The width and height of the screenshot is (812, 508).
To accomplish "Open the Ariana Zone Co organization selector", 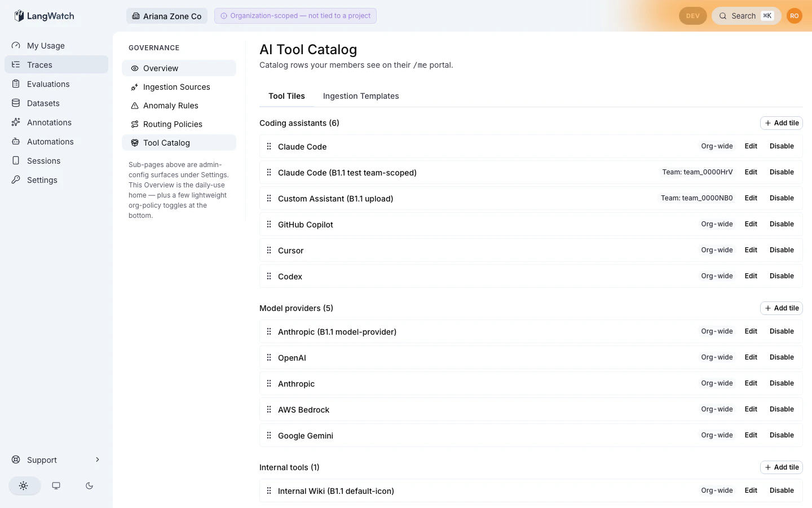I will click(x=167, y=16).
